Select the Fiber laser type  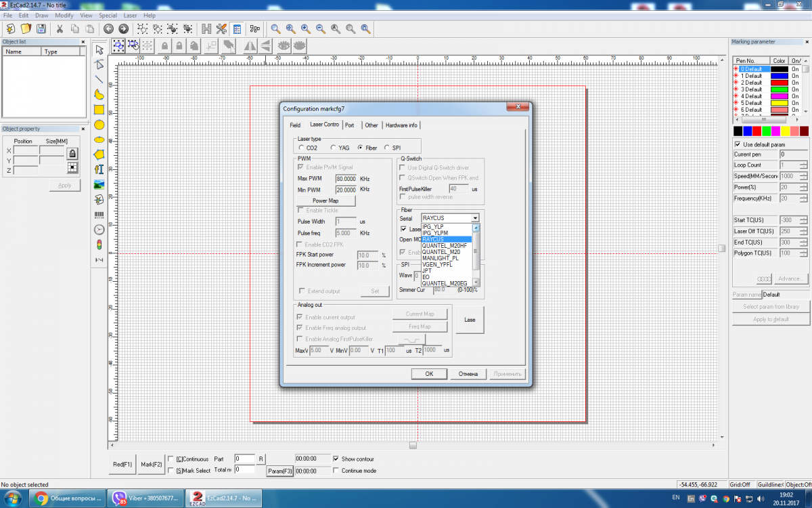[x=361, y=148]
